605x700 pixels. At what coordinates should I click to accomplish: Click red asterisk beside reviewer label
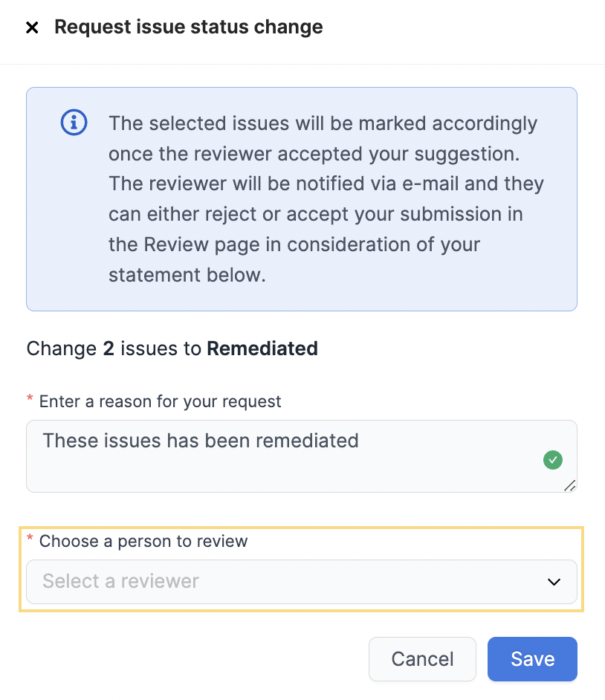point(30,538)
